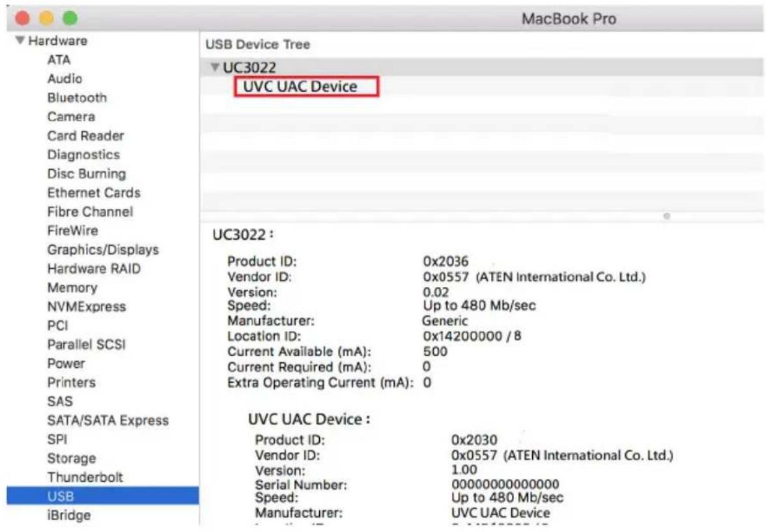Collapse the Hardware section triangle

(20, 40)
